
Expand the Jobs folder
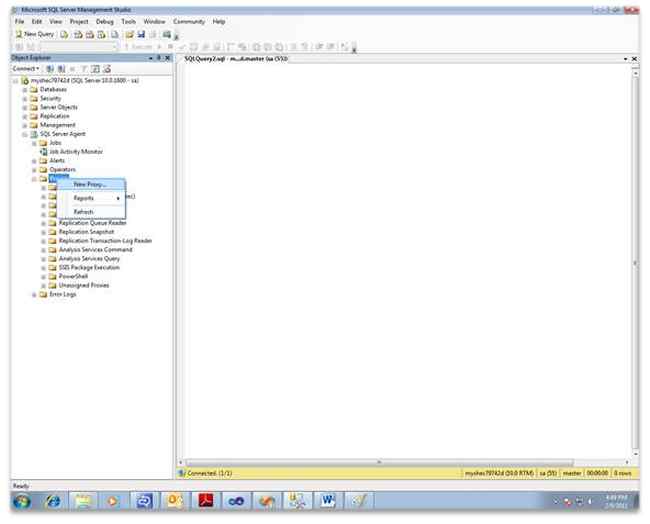point(34,143)
